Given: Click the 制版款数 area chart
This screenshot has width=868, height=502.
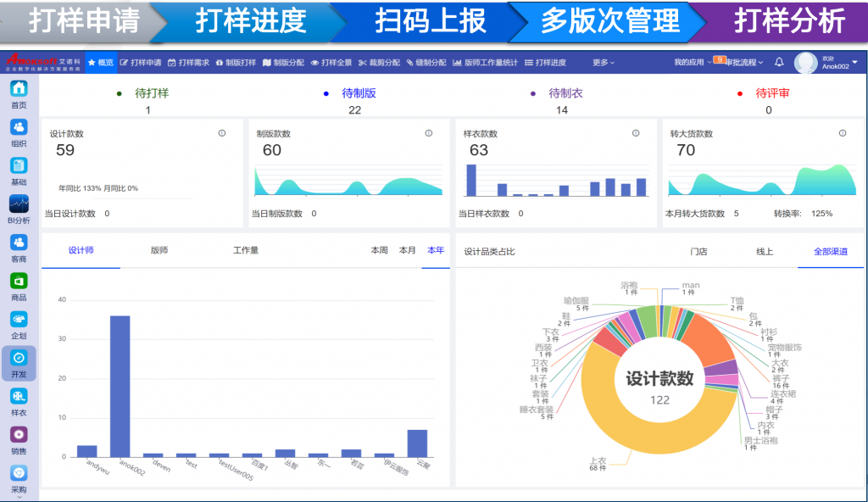Looking at the screenshot, I should (x=348, y=181).
